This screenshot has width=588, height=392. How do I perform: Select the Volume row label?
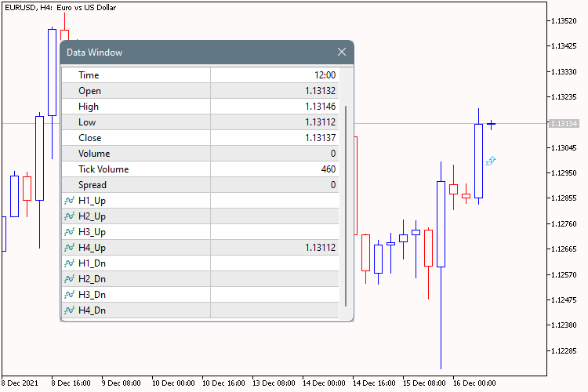click(x=94, y=154)
